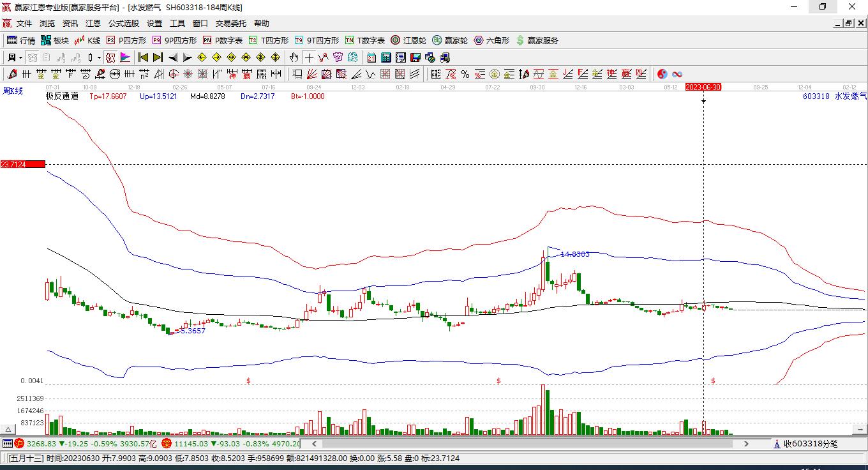868x470 pixels.
Task: Open the 浏览 menu
Action: 47,24
